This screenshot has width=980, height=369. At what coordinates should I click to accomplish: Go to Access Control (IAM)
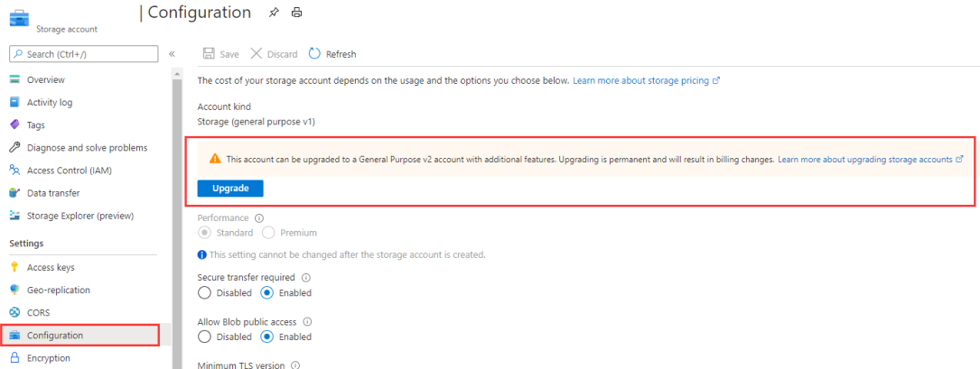click(x=69, y=170)
